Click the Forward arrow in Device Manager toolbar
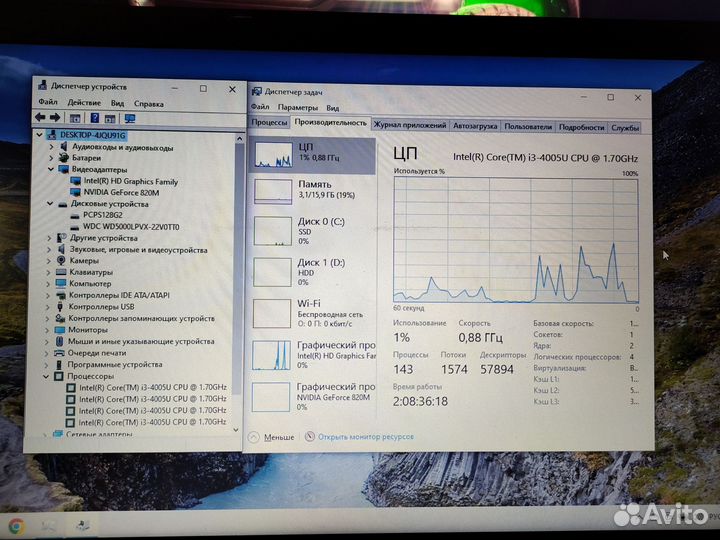 (x=55, y=118)
